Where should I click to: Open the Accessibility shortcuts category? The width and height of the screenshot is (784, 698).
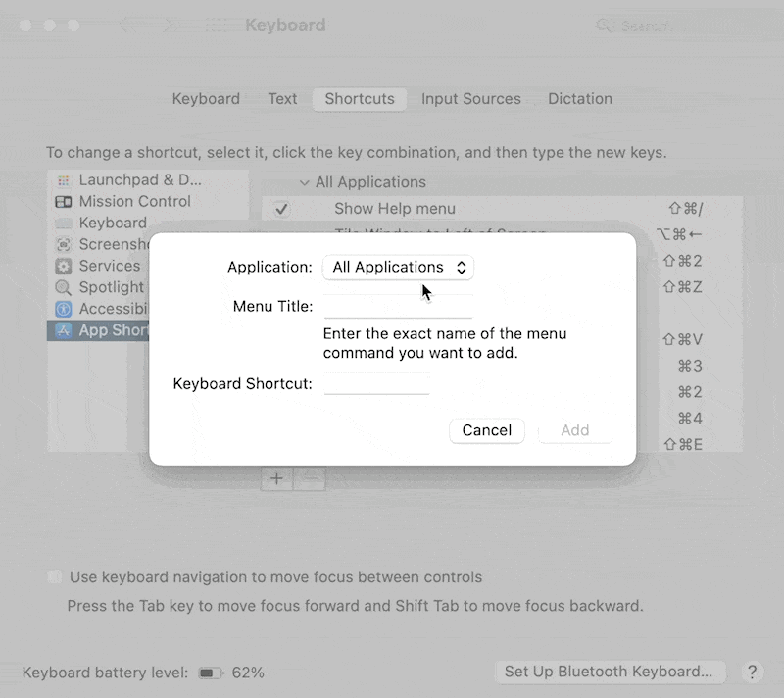click(x=108, y=309)
